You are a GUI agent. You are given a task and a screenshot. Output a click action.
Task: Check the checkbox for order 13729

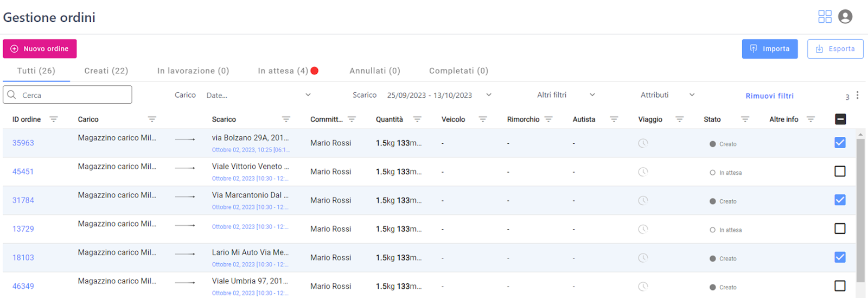coord(840,229)
